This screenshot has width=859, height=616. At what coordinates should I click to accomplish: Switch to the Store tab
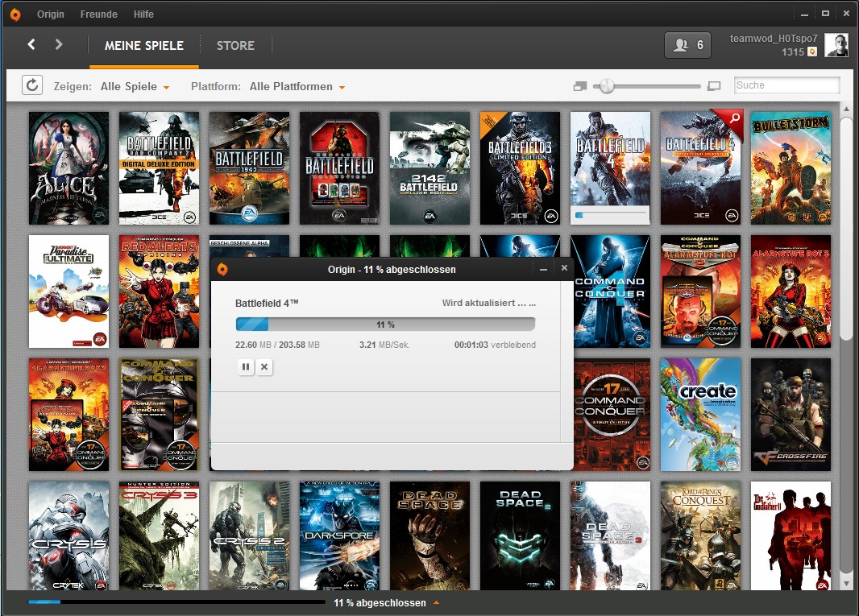(235, 45)
